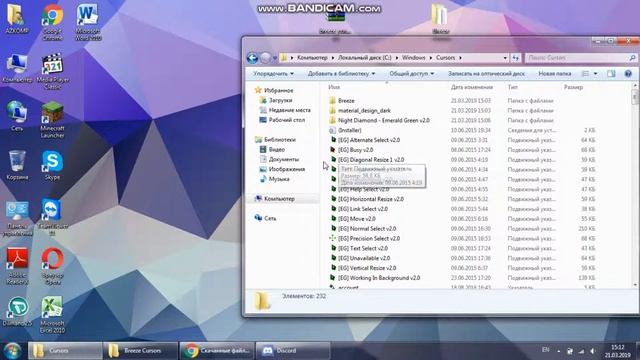Select Night Diamond - Emerald Green v2.0 folder

click(384, 120)
